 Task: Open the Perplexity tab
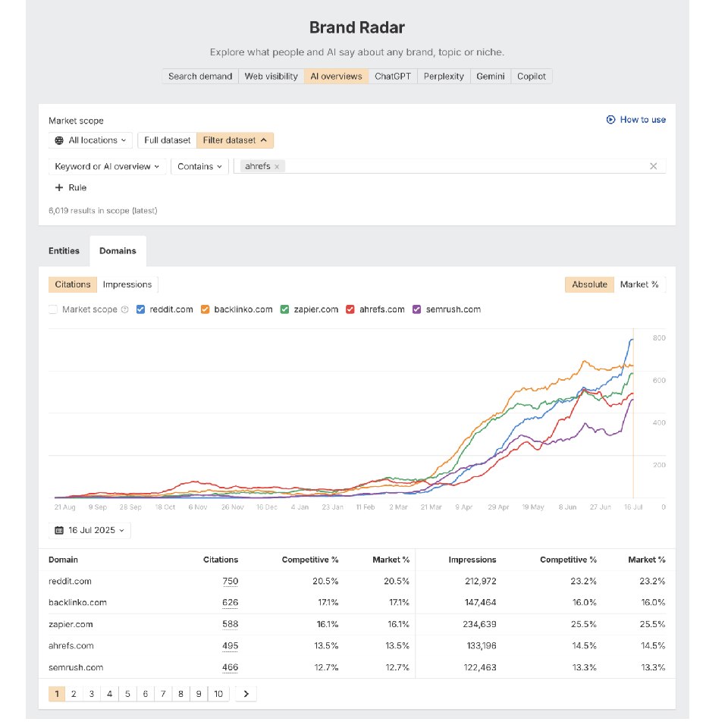coord(444,76)
